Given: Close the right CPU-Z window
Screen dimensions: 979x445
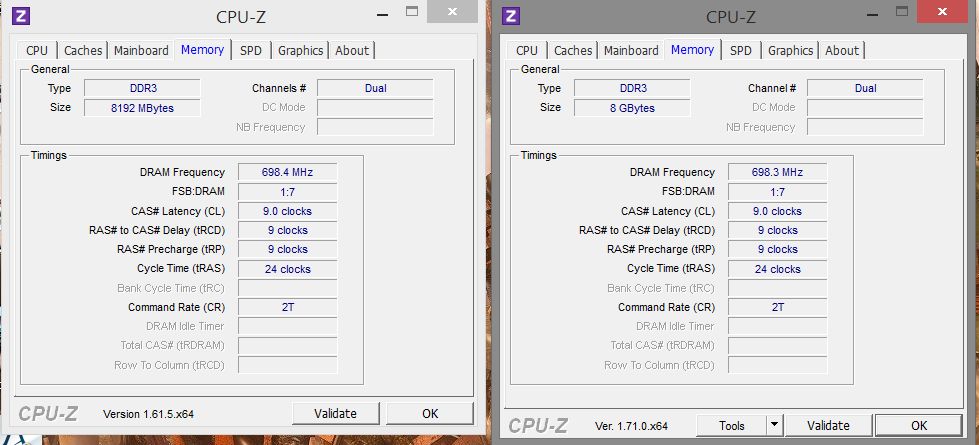Looking at the screenshot, I should coord(943,11).
